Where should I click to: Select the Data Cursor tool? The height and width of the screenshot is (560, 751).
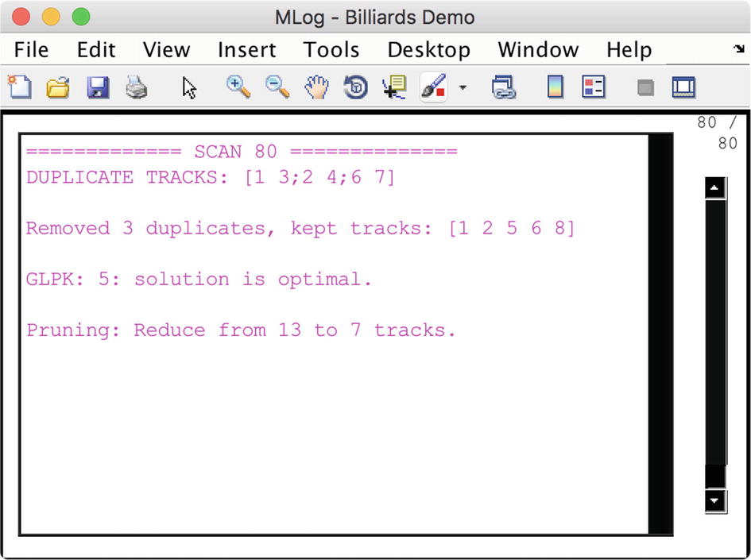pos(395,87)
